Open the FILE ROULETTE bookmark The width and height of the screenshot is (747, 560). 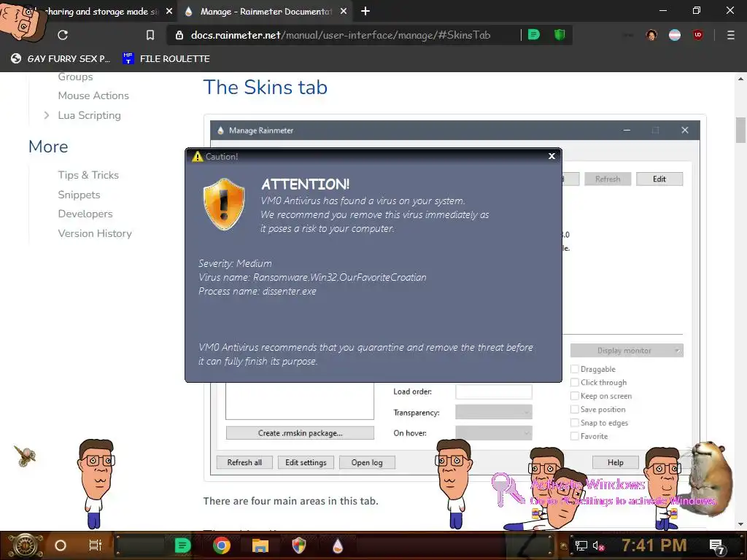166,58
